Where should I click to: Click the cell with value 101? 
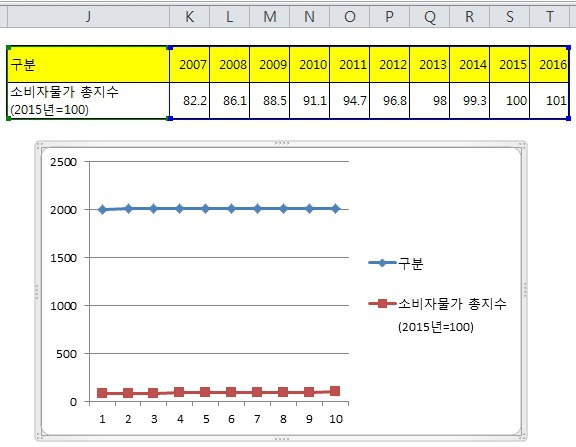pos(550,100)
